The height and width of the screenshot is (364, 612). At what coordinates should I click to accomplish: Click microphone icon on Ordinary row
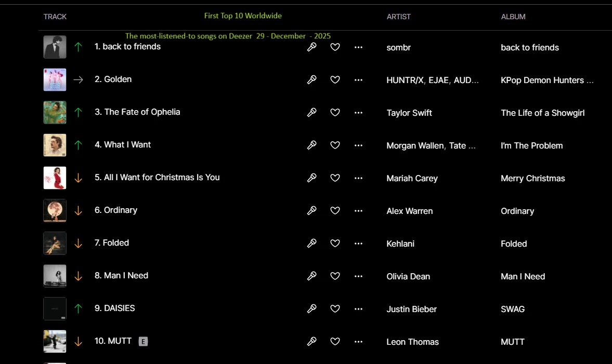312,211
